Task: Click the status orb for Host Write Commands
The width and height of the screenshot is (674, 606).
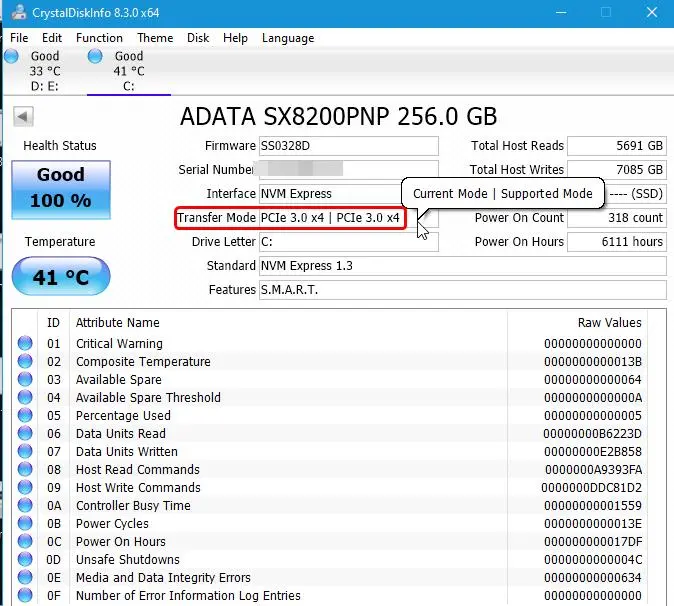Action: click(25, 487)
